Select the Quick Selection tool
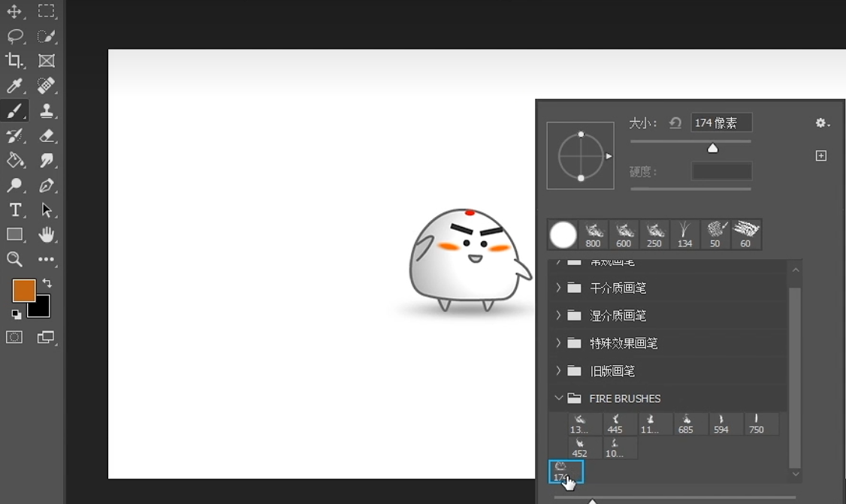 pyautogui.click(x=46, y=35)
